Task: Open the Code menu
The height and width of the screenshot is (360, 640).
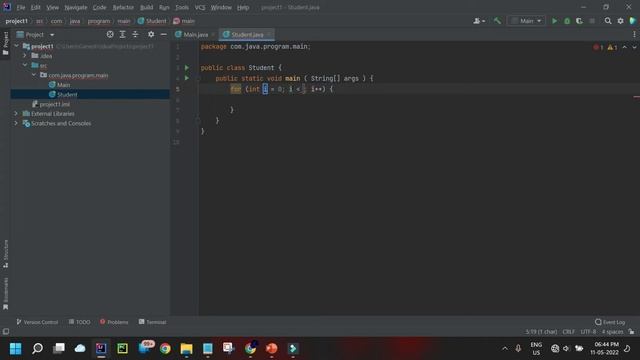Action: click(99, 7)
